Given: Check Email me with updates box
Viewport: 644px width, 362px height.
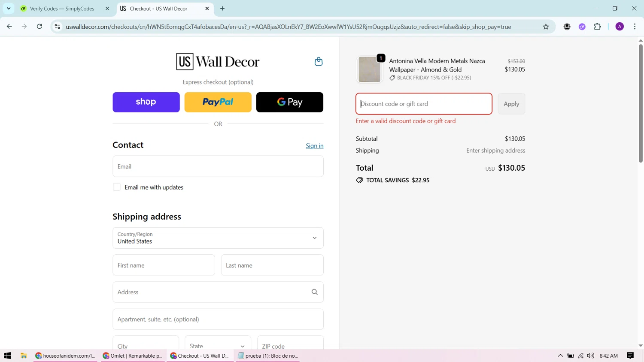Looking at the screenshot, I should [x=117, y=187].
